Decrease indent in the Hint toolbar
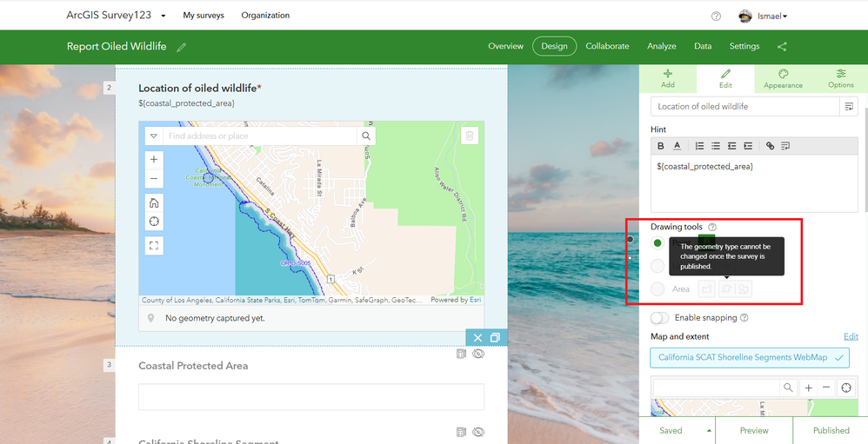This screenshot has width=868, height=444. [x=731, y=146]
